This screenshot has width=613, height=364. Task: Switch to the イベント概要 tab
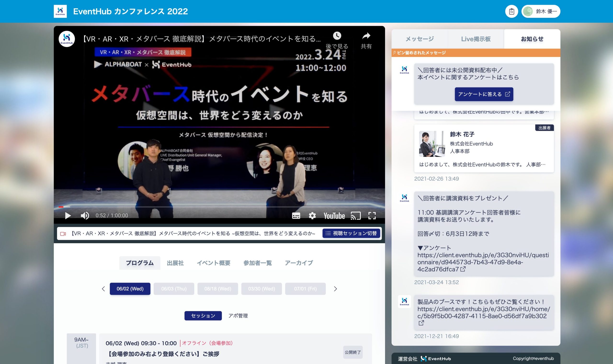click(x=213, y=263)
